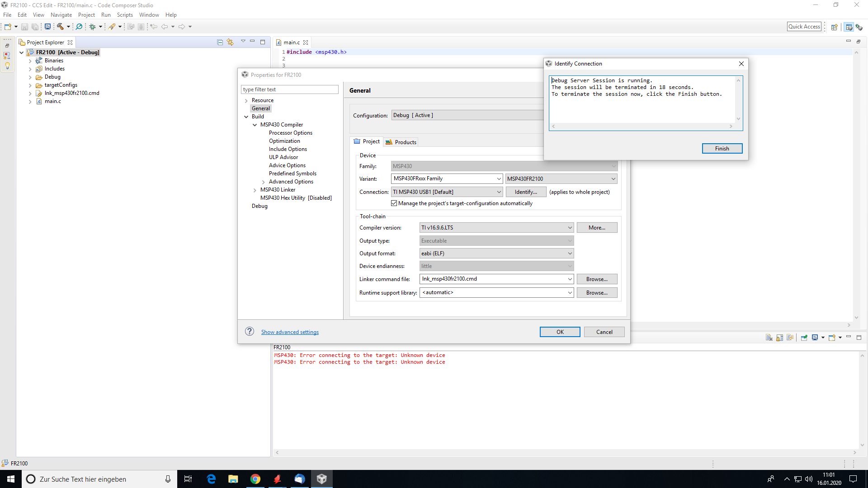Toggle Manage project target-configuration automatically
Screen dimensions: 868x488
(x=393, y=203)
